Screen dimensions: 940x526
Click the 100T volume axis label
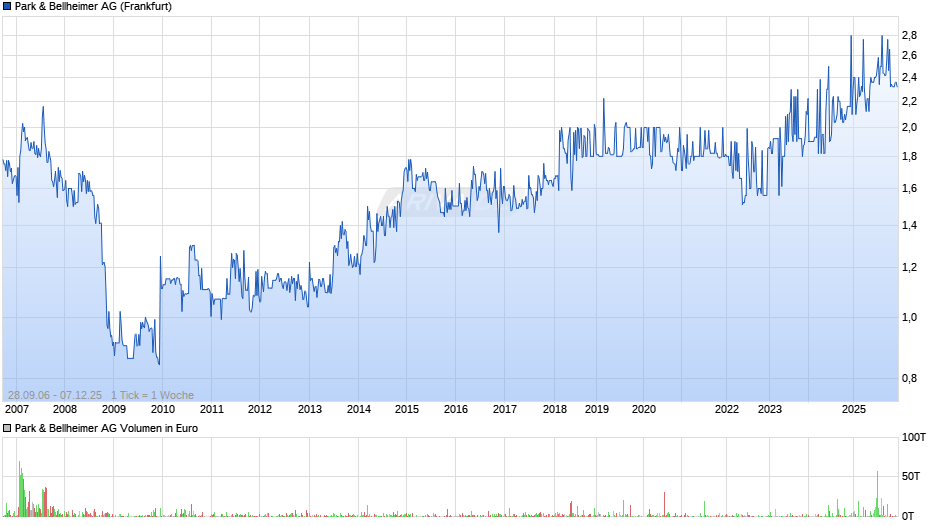pyautogui.click(x=914, y=437)
